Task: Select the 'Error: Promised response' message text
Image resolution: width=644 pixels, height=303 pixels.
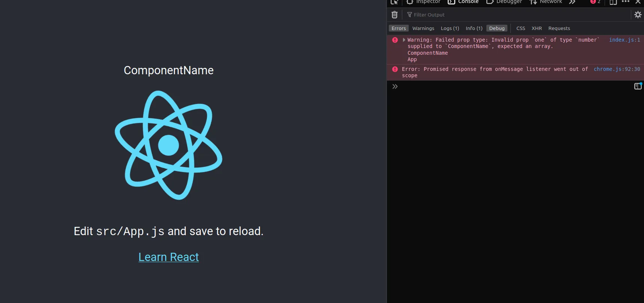Action: (495, 72)
